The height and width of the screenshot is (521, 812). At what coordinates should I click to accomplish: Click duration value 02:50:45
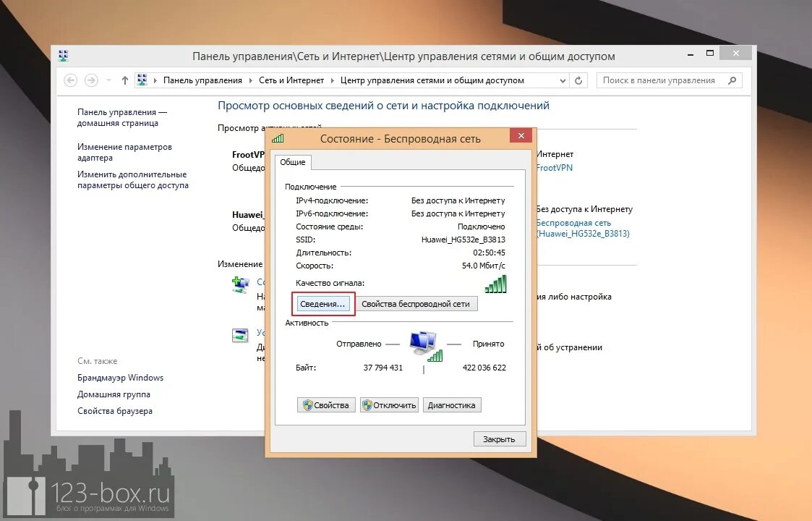[x=489, y=253]
